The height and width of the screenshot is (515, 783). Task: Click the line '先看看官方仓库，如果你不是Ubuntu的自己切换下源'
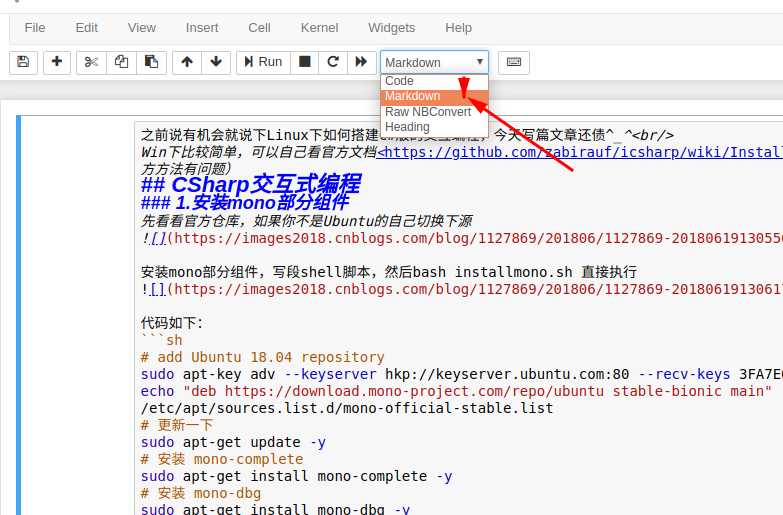306,221
